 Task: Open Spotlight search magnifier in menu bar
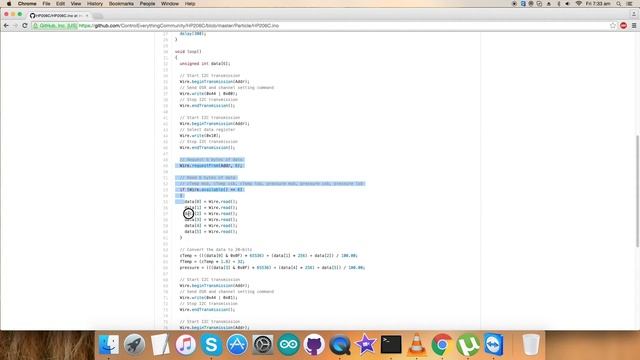(619, 4)
